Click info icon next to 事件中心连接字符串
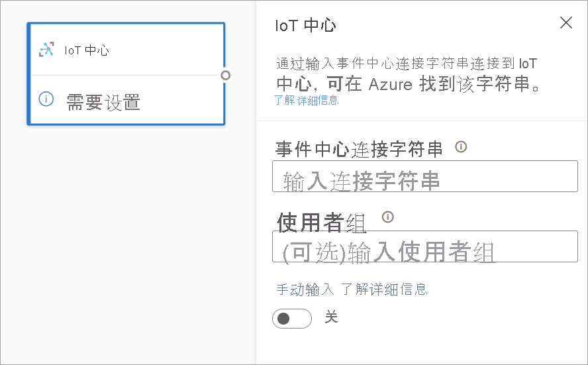 tap(461, 146)
